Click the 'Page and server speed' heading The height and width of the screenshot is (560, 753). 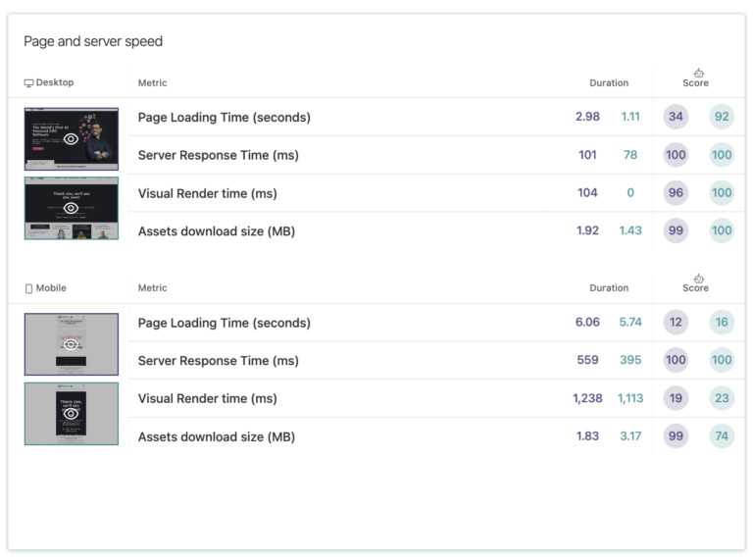(x=93, y=41)
